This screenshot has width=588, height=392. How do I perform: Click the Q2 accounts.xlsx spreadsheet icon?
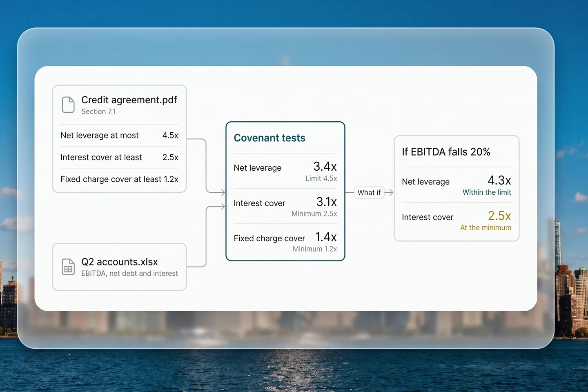[68, 267]
